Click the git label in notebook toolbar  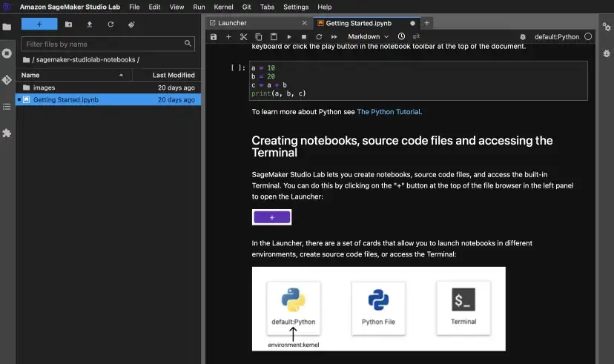(x=416, y=36)
